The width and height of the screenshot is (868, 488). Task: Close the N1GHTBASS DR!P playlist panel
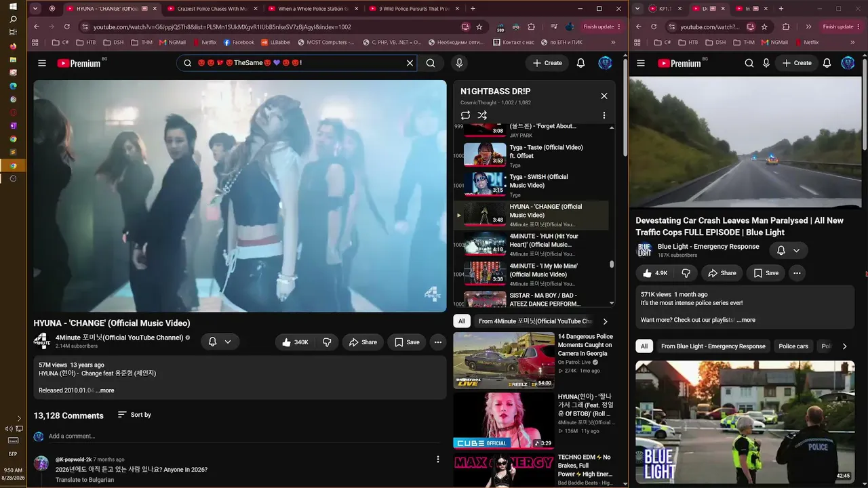(604, 96)
